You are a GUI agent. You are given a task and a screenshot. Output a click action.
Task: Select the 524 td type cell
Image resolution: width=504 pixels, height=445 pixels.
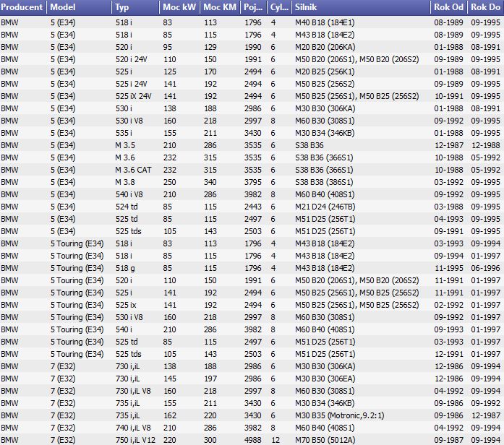pos(127,207)
